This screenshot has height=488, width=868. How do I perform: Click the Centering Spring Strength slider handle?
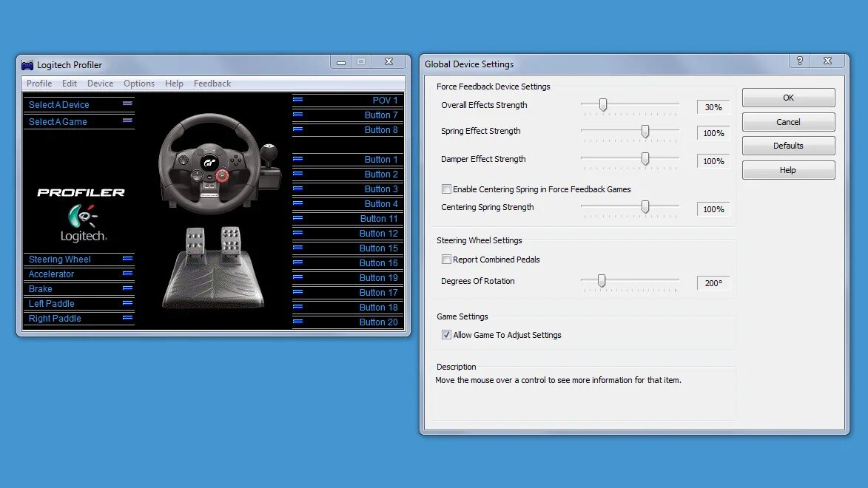[x=645, y=207]
